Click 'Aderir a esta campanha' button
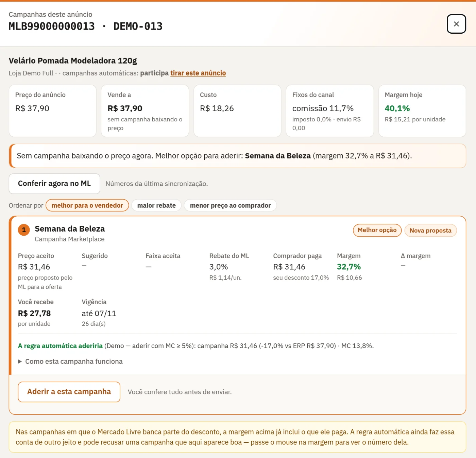 point(69,392)
